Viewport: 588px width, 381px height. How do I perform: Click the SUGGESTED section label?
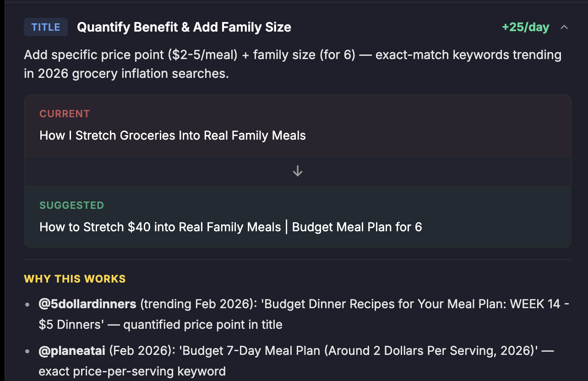pyautogui.click(x=71, y=206)
